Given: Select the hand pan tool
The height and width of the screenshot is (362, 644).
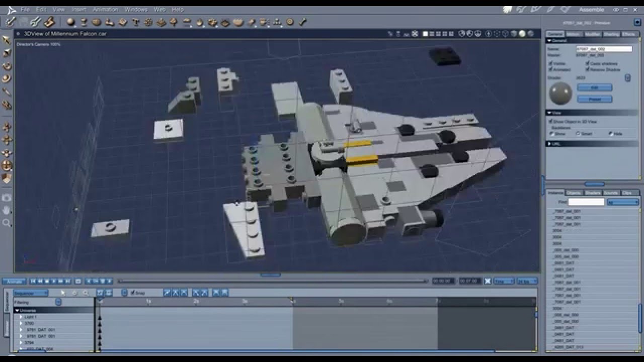Looking at the screenshot, I should pyautogui.click(x=7, y=210).
